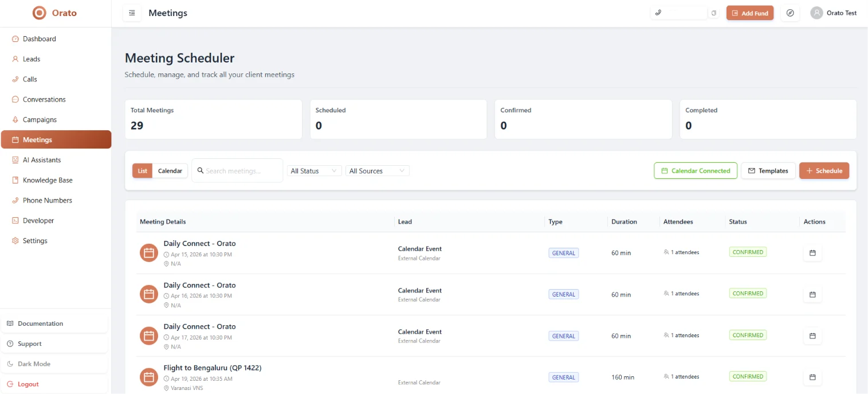Click the Completed stats card
The width and height of the screenshot is (868, 394).
coord(768,119)
